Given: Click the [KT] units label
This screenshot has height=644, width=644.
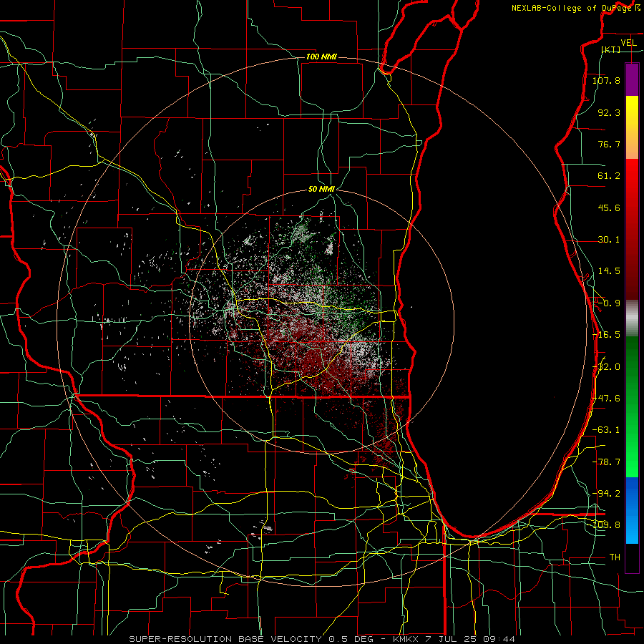Looking at the screenshot, I should [x=611, y=50].
